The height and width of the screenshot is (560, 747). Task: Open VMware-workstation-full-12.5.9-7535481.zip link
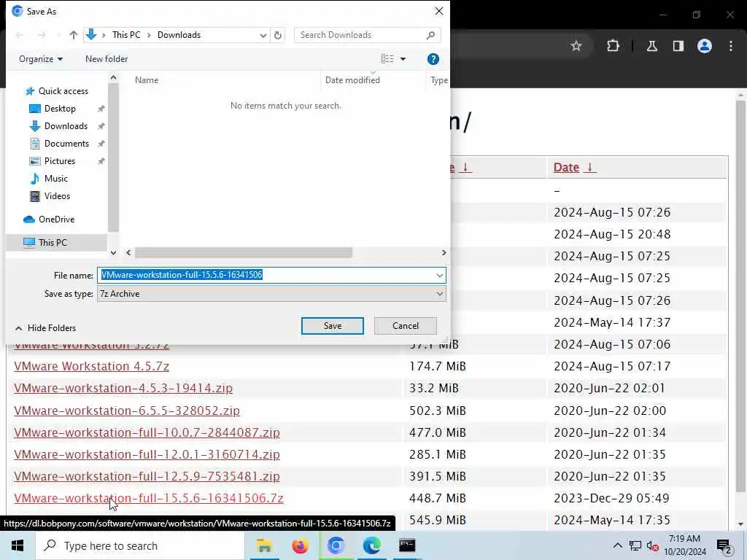[x=147, y=476]
